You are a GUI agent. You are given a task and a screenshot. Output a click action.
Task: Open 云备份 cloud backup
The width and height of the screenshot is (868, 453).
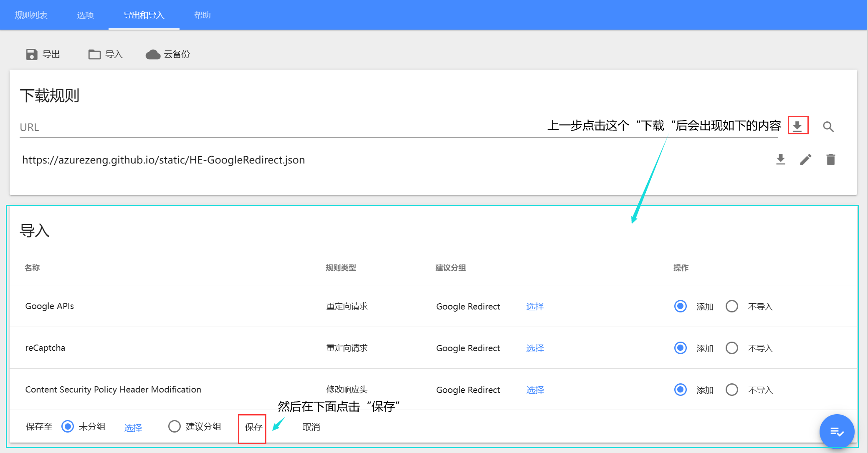(153, 54)
